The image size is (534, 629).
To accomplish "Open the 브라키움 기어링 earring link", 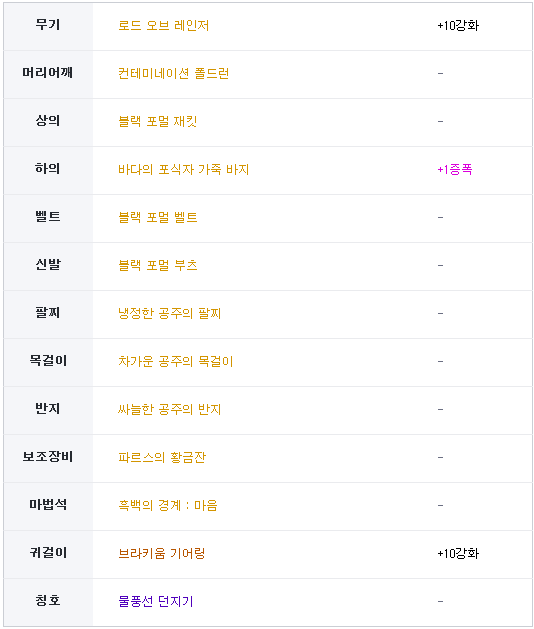I will pos(162,554).
